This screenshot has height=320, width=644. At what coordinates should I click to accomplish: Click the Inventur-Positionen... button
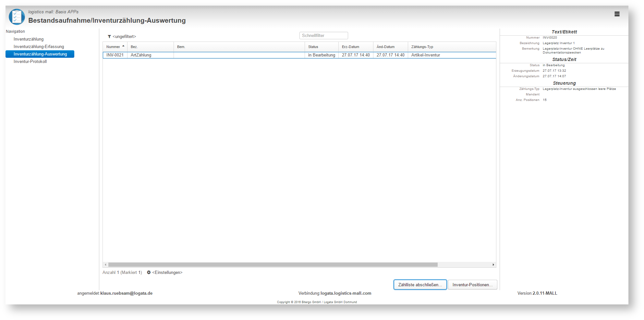[x=472, y=285]
